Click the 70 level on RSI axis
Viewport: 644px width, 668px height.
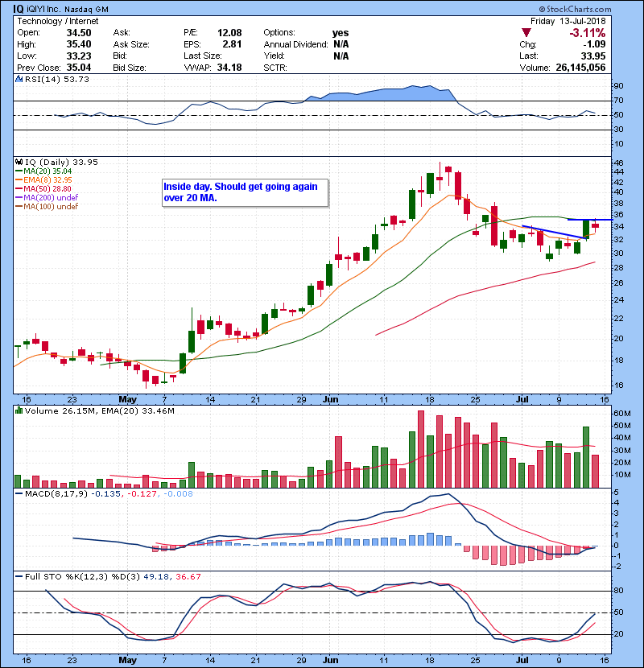pos(618,101)
